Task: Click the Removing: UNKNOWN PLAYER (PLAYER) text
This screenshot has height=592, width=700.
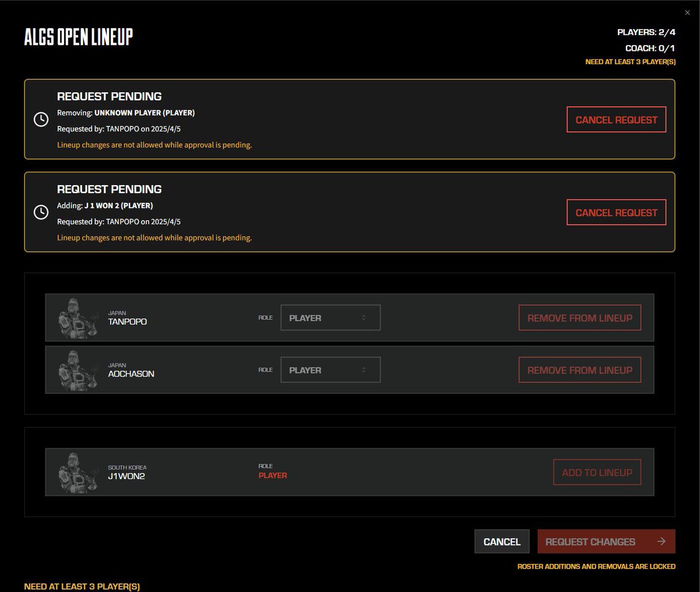Action: (x=126, y=113)
